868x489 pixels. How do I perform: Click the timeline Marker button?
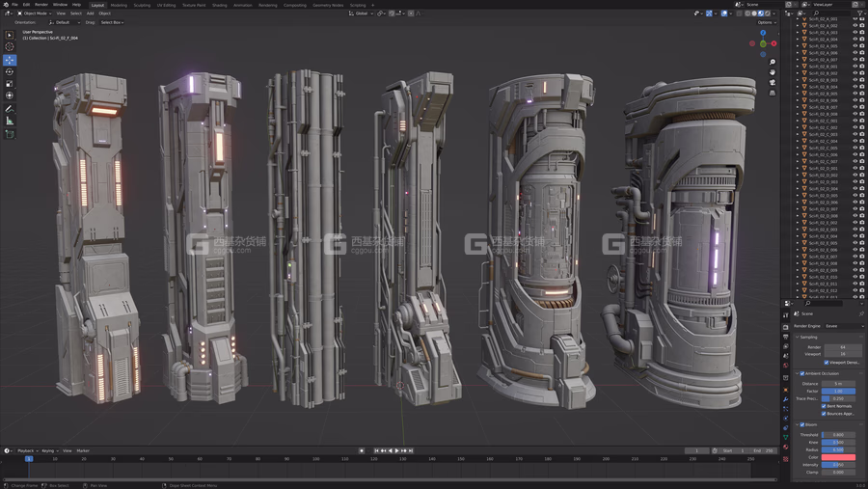coord(83,450)
